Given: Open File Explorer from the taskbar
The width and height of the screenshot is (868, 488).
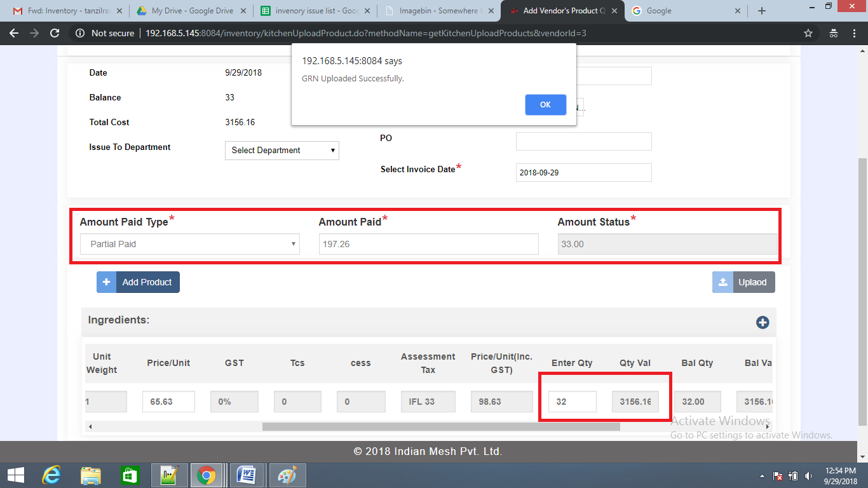Looking at the screenshot, I should [x=90, y=475].
